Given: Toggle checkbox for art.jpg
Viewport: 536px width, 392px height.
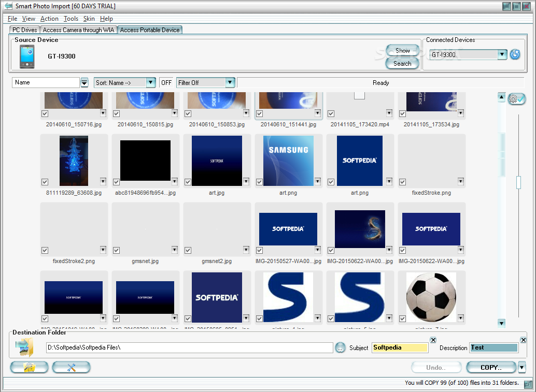Looking at the screenshot, I should (x=188, y=182).
